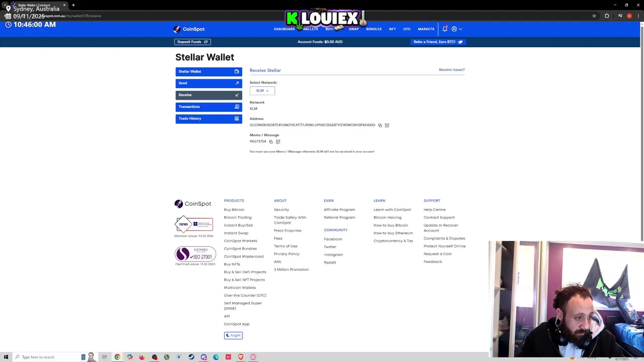The image size is (644, 362).
Task: Open CoinSpot Mastercard footer link
Action: pos(244,256)
